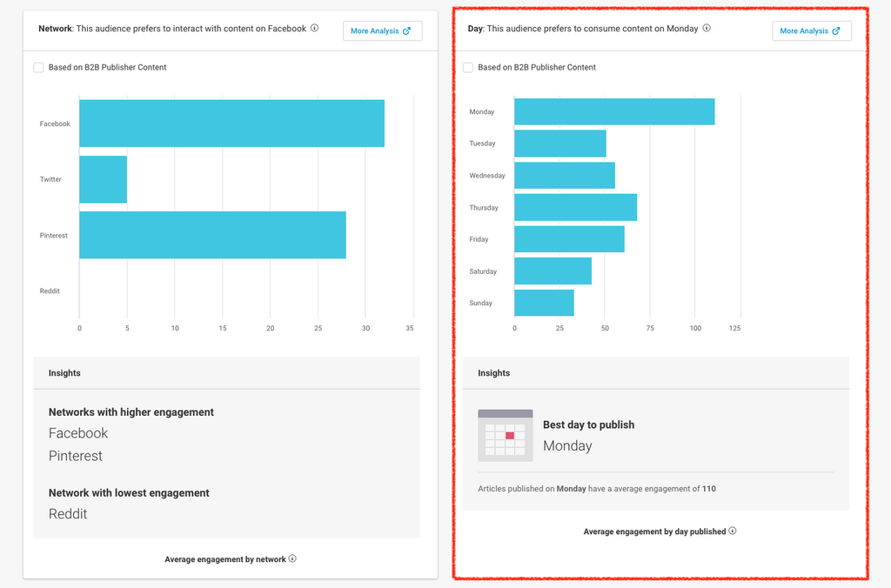Screen dimensions: 891x588
Task: Open More Analysis for the Day chart
Action: [x=811, y=31]
